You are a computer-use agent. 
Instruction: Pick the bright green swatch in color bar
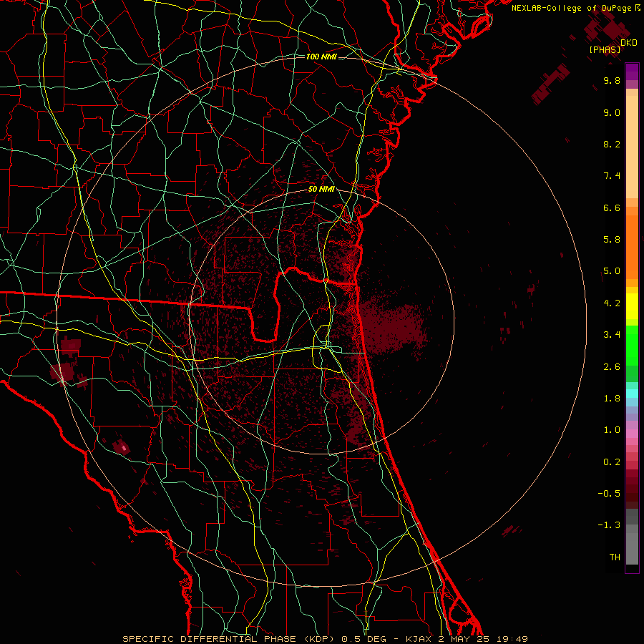pos(632,346)
